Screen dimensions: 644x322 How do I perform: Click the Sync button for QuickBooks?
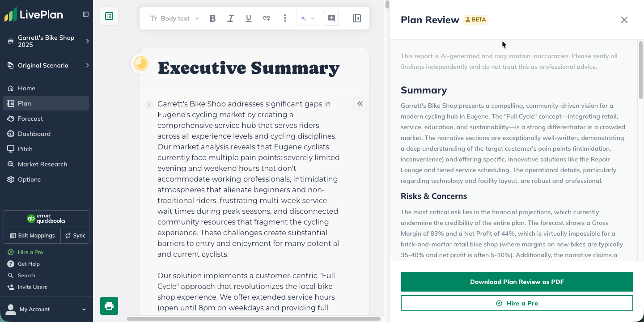click(x=75, y=236)
